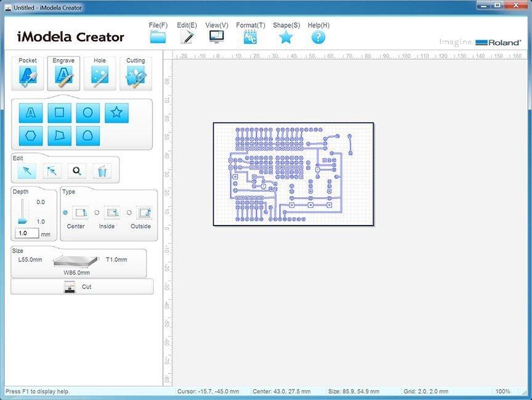Select the Hole drilling tool
Screen dimensions: 532x400
(x=99, y=72)
